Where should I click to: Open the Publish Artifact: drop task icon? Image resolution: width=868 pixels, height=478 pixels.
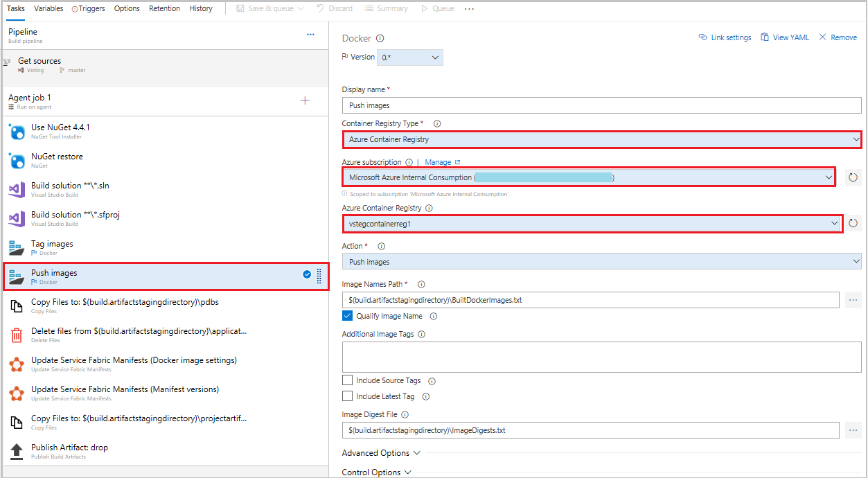(16, 450)
